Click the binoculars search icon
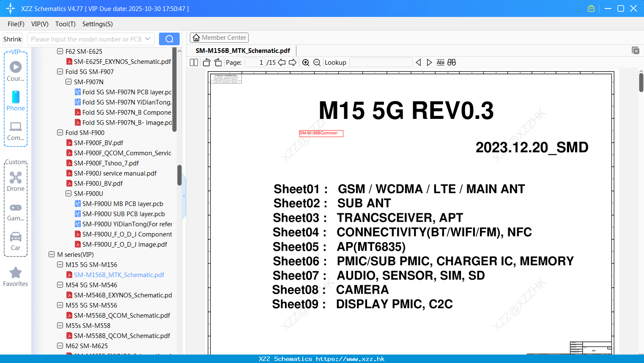 [x=452, y=63]
